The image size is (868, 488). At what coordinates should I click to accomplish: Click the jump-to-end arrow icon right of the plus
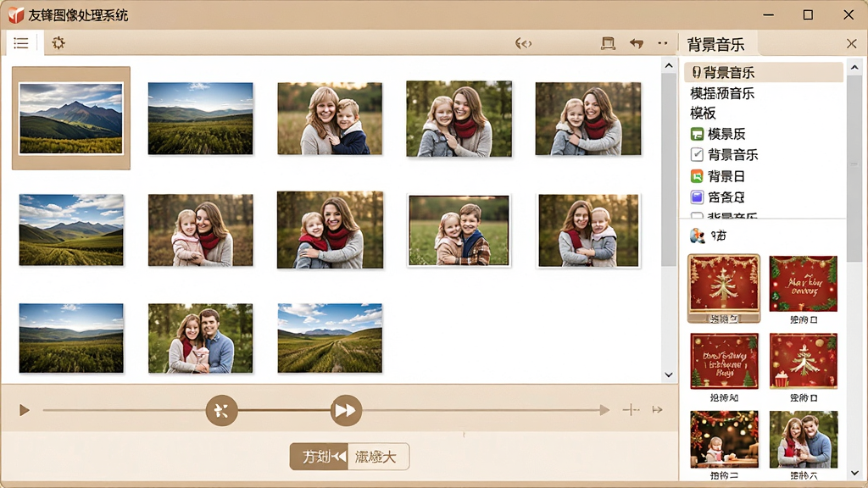658,409
